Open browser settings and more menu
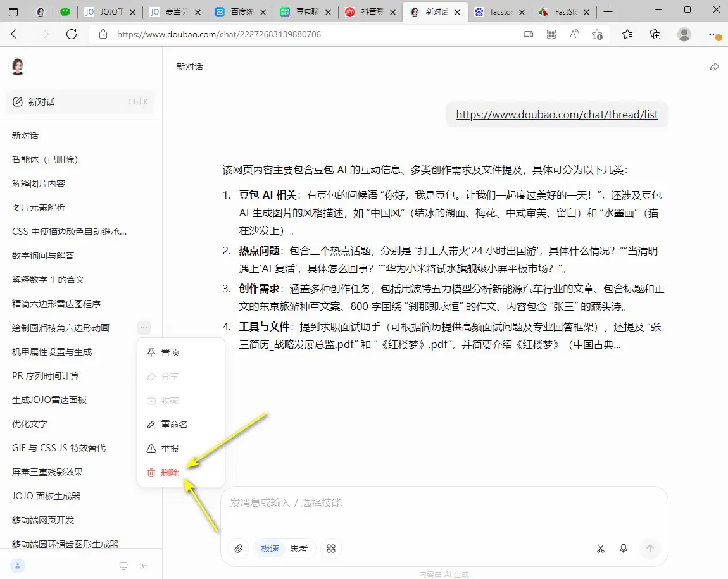The image size is (728, 579). (x=714, y=34)
